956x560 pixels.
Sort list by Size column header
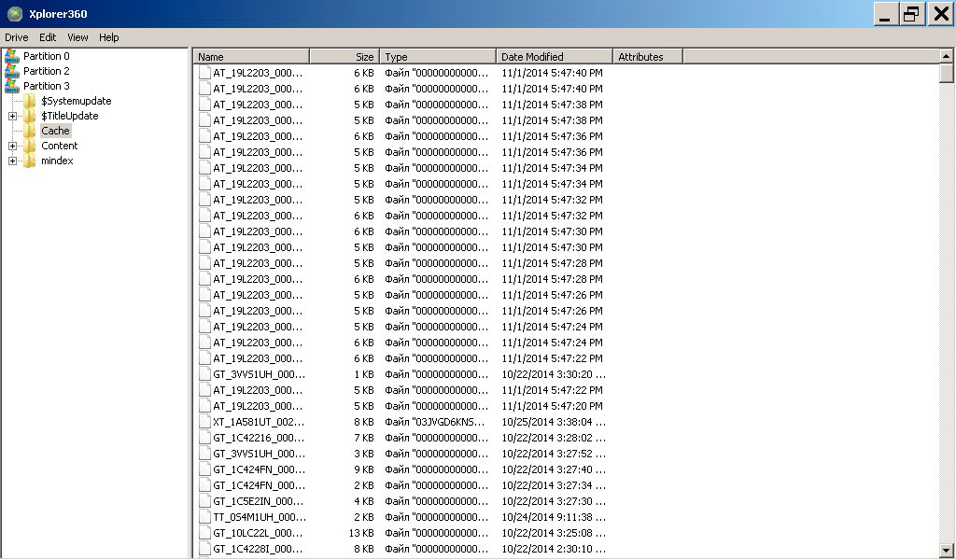point(345,57)
